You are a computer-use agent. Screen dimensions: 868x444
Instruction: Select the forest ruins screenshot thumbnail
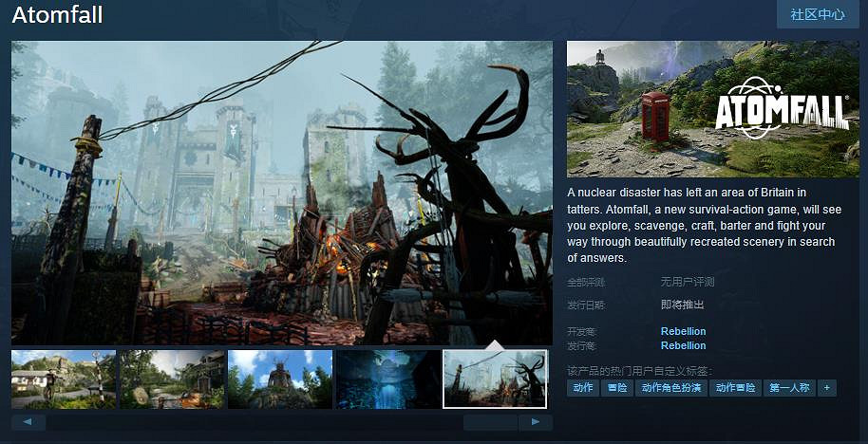click(172, 379)
